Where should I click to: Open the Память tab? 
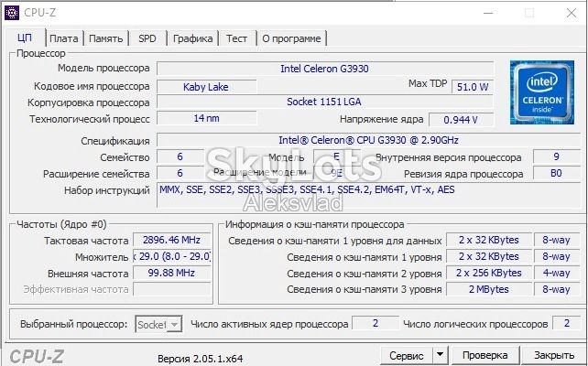[105, 38]
